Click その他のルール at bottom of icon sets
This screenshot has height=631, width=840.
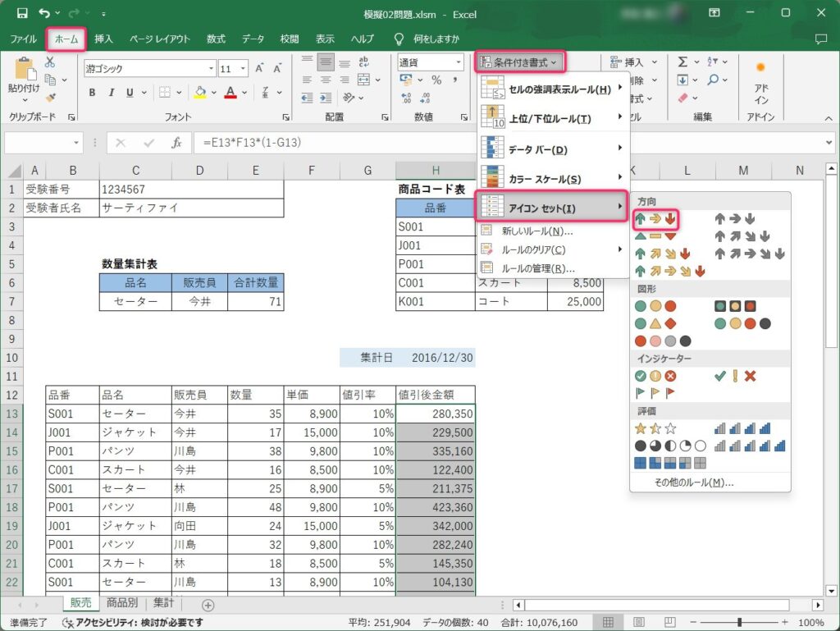click(693, 482)
